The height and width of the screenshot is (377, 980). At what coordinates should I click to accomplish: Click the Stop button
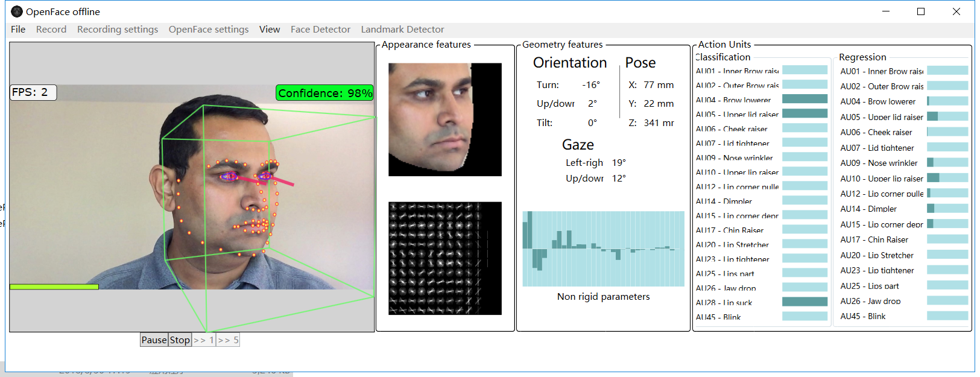click(180, 340)
